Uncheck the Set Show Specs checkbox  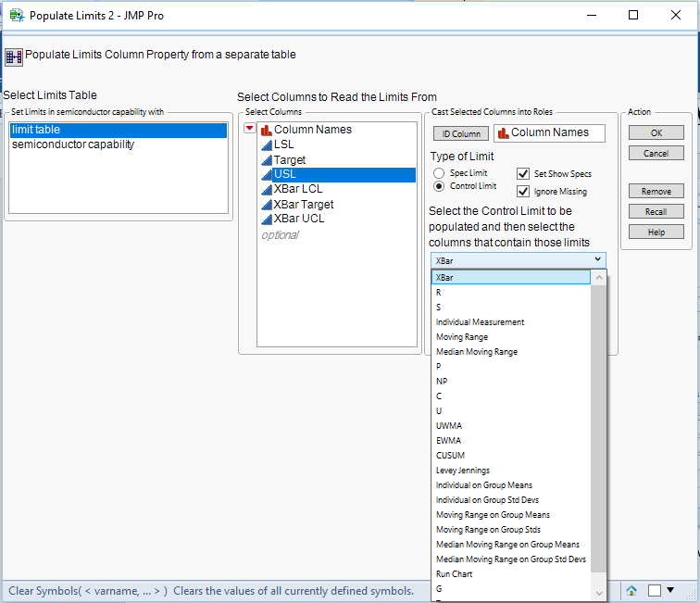(523, 173)
